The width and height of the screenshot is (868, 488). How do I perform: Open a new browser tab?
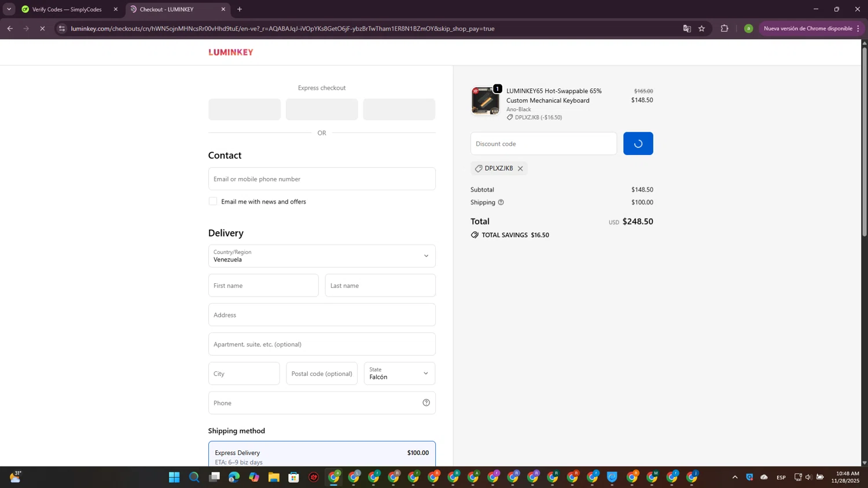240,9
